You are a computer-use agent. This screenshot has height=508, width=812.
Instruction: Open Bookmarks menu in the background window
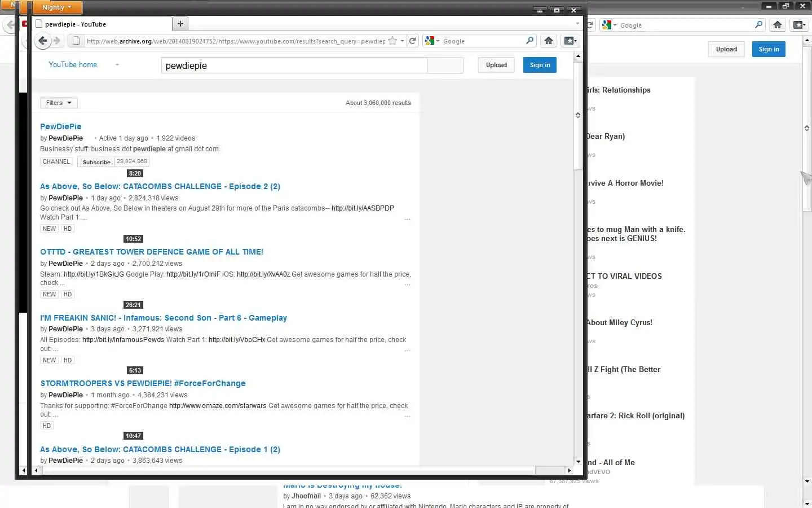(798, 25)
